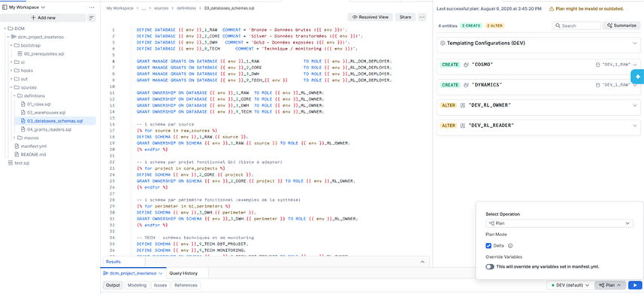Click plan outdated warning icon
644x294 pixels.
pos(552,8)
